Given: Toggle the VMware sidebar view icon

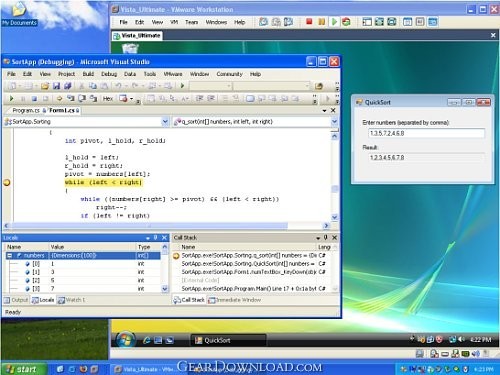Looking at the screenshot, I should (367, 22).
